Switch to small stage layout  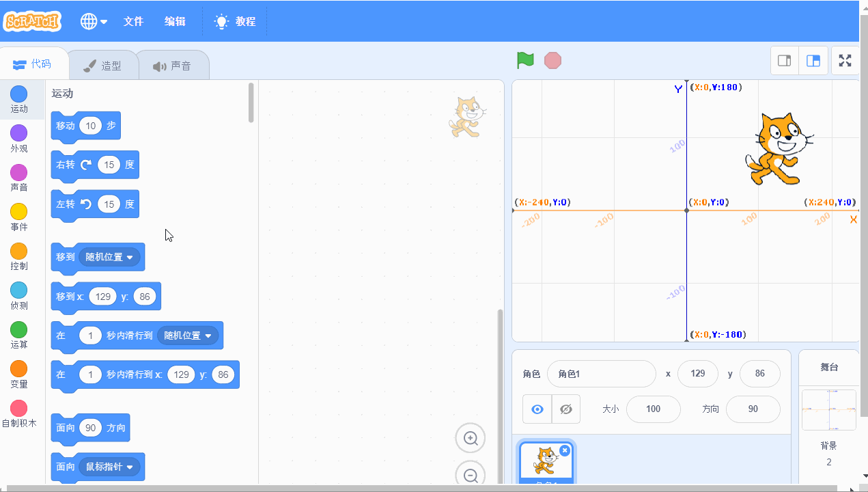[x=785, y=61]
